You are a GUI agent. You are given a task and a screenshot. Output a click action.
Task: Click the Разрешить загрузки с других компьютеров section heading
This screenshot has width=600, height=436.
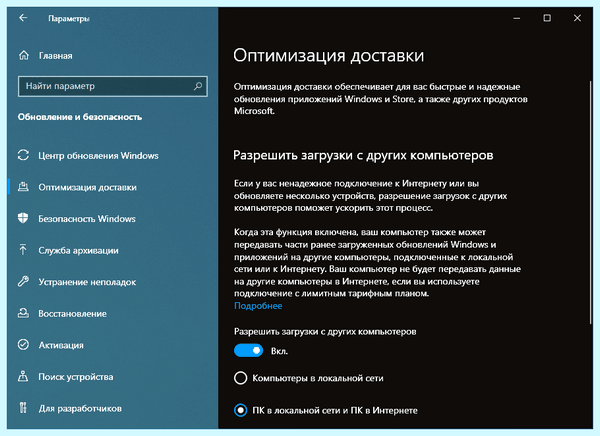pyautogui.click(x=363, y=155)
